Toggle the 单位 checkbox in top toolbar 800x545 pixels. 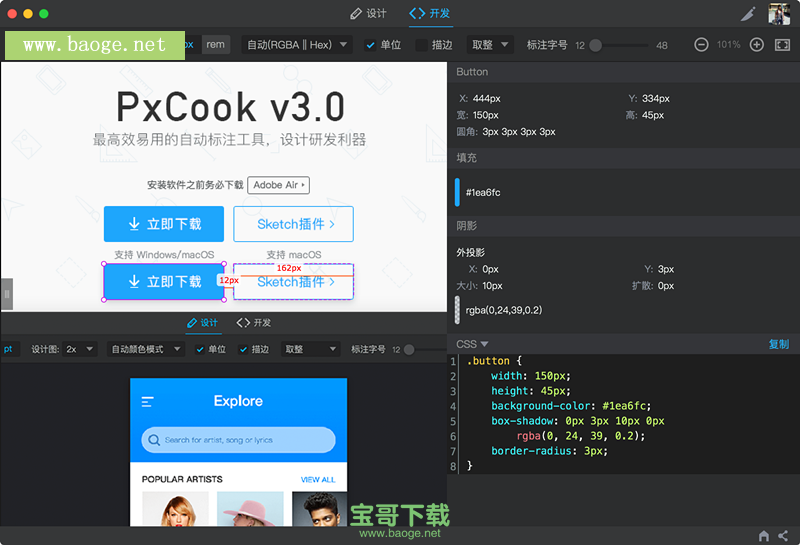click(370, 45)
